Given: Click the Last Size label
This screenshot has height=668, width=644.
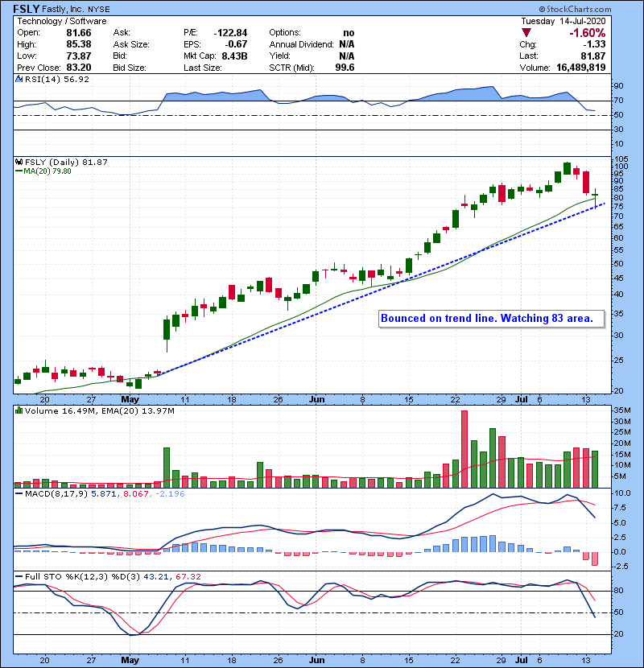Looking at the screenshot, I should tap(202, 68).
